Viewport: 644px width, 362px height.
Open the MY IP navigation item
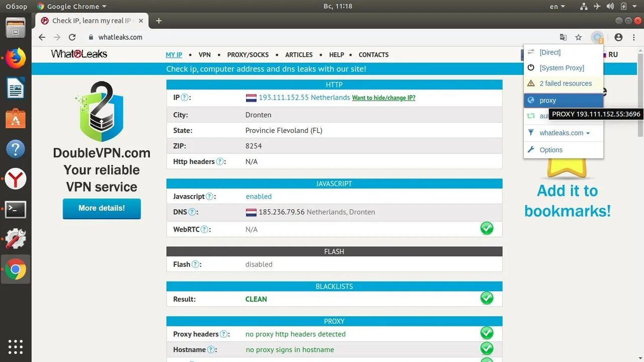(x=174, y=55)
